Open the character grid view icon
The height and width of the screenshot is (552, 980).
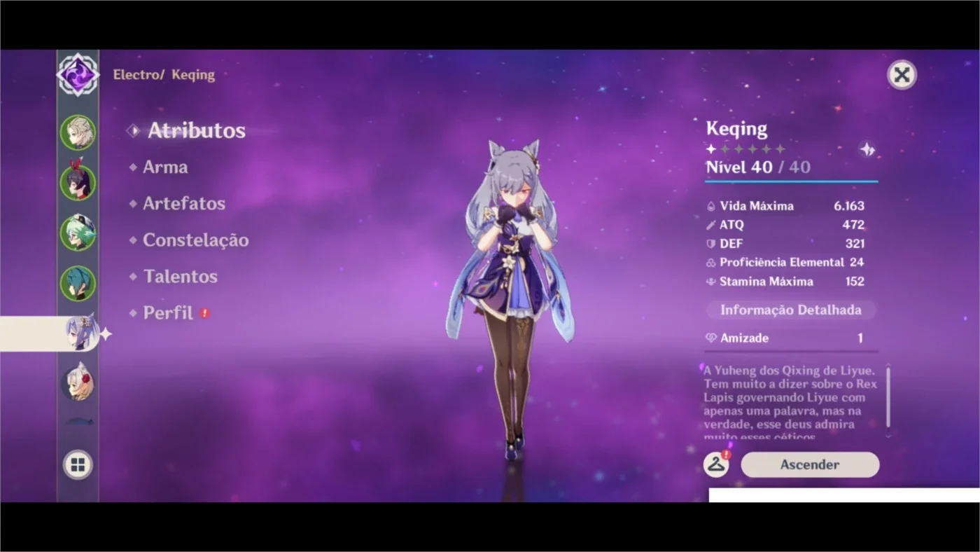click(78, 464)
